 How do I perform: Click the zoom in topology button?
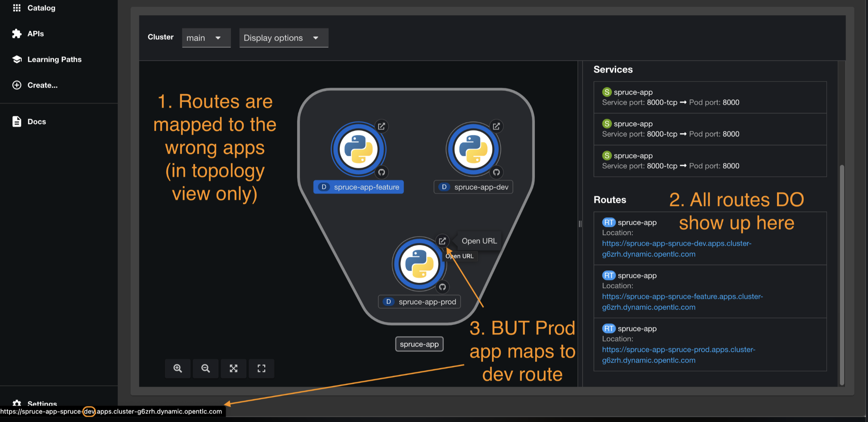pyautogui.click(x=178, y=368)
